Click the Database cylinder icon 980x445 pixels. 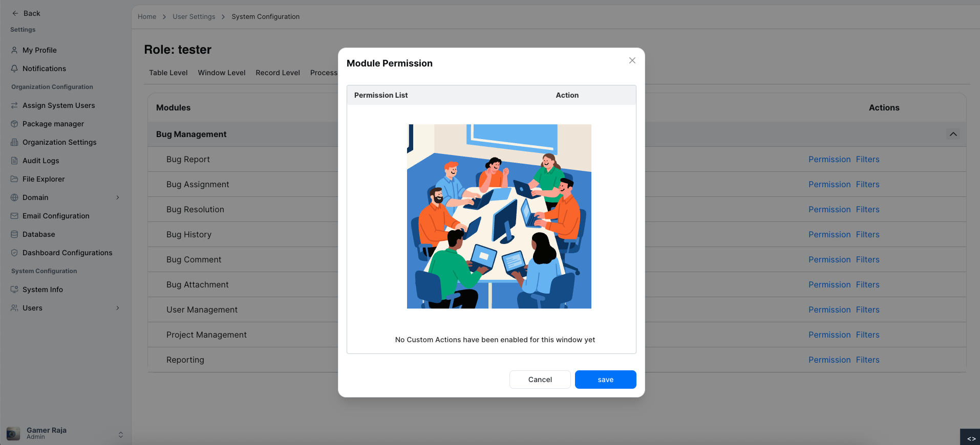click(14, 234)
